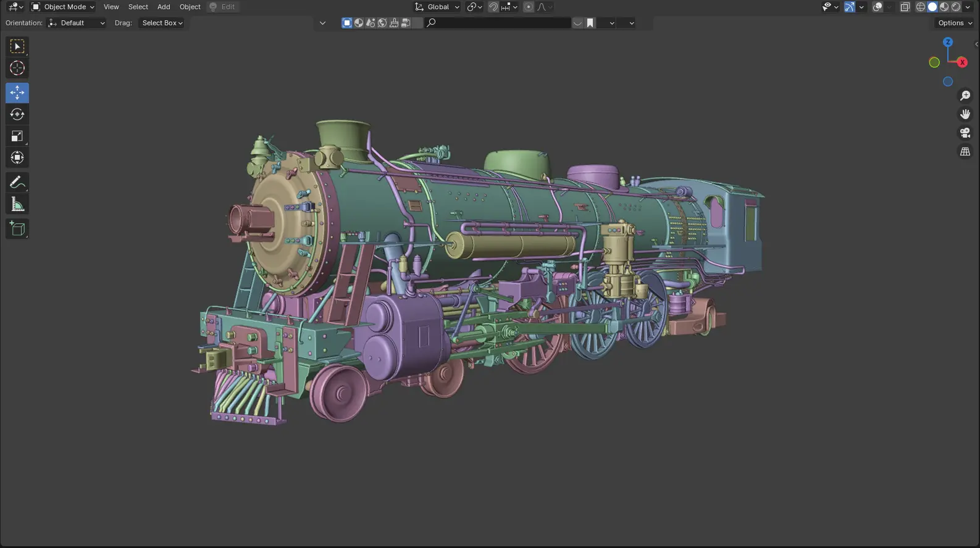Image resolution: width=980 pixels, height=548 pixels.
Task: Select the Move tool
Action: coord(17,93)
